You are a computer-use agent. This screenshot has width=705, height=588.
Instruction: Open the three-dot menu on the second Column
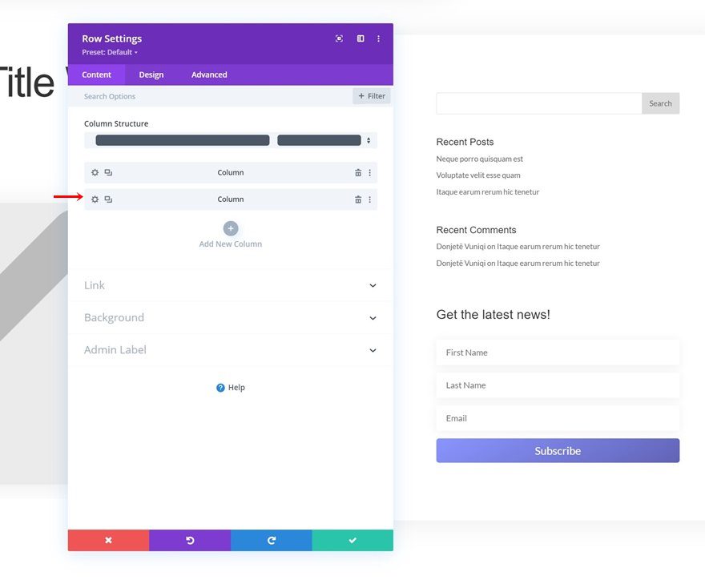click(x=370, y=199)
